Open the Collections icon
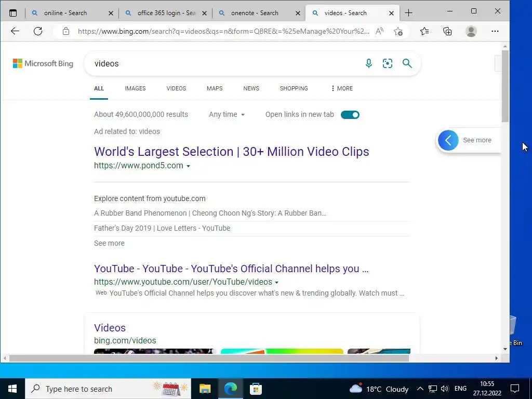The width and height of the screenshot is (532, 399). (447, 32)
